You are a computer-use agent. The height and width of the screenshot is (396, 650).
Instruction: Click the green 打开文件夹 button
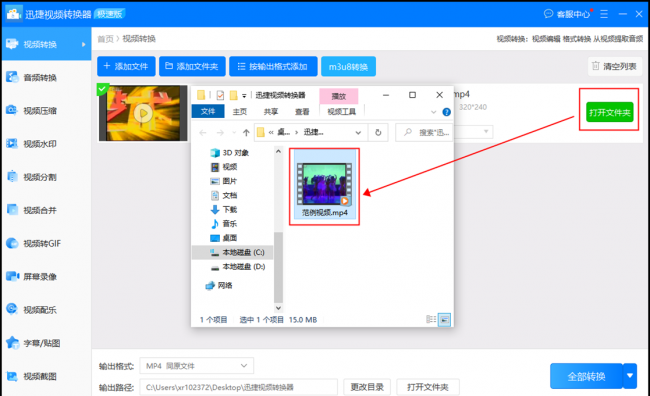(x=609, y=112)
